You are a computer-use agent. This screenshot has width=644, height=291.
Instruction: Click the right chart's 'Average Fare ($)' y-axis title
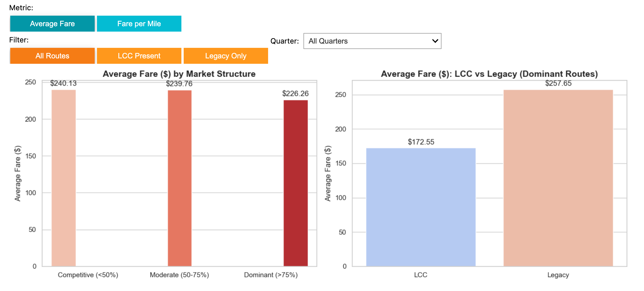(328, 173)
